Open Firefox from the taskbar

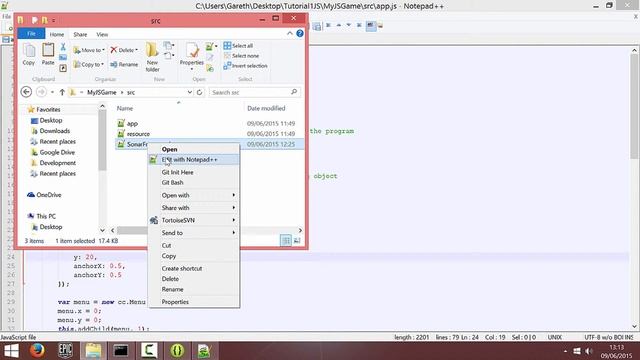tap(37, 351)
